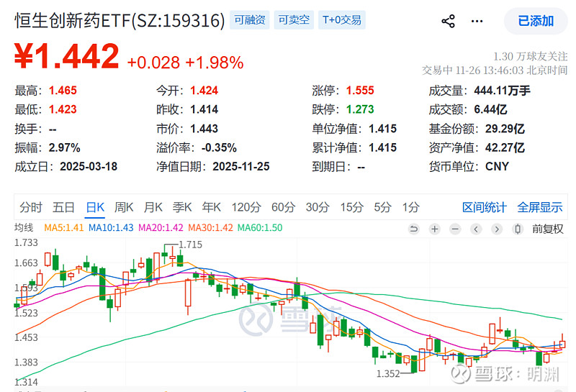
Task: Open 区间统计 range statistics
Action: [484, 207]
